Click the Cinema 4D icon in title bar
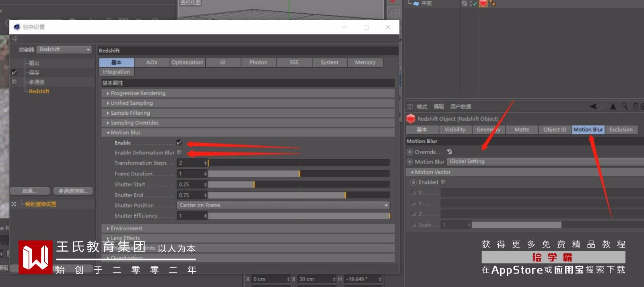 pyautogui.click(x=17, y=27)
